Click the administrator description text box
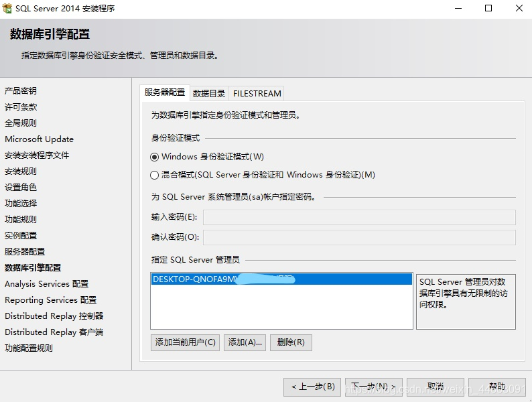 tap(466, 301)
